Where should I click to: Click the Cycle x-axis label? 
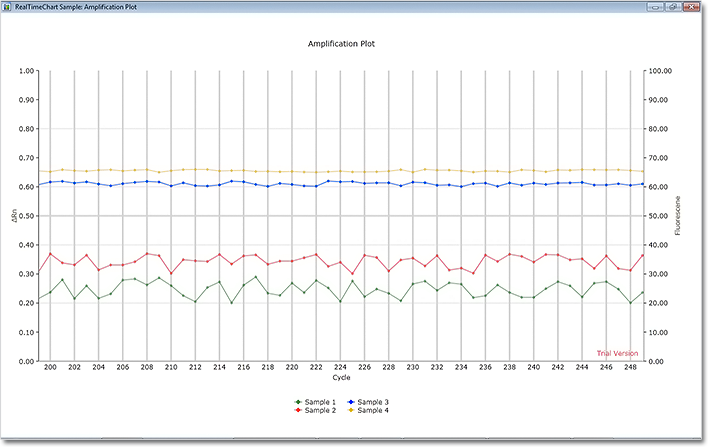341,378
